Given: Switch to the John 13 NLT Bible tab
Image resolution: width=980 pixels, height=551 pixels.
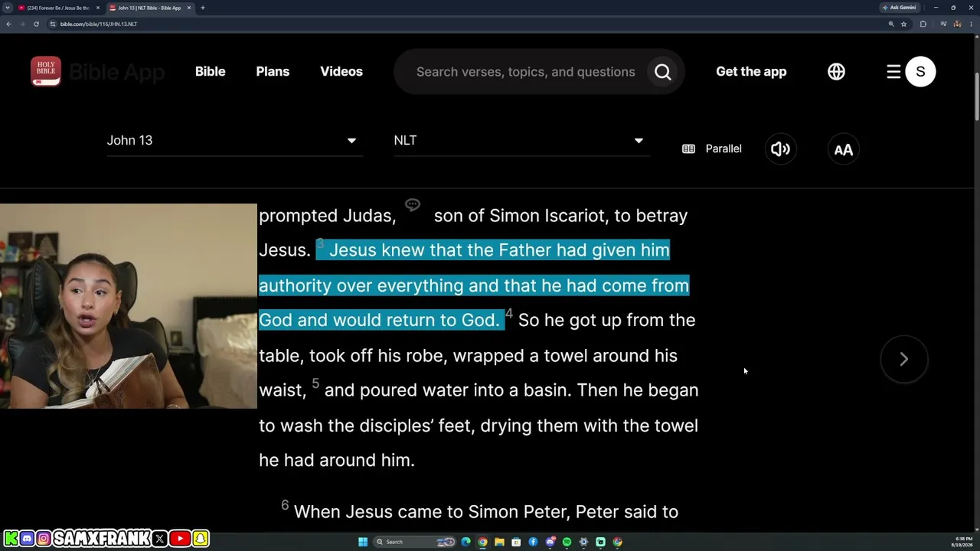Looking at the screenshot, I should tap(149, 8).
